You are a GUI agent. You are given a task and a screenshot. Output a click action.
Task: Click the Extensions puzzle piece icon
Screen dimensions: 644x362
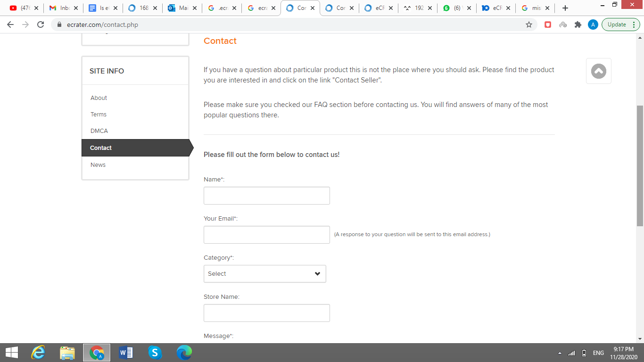point(578,25)
